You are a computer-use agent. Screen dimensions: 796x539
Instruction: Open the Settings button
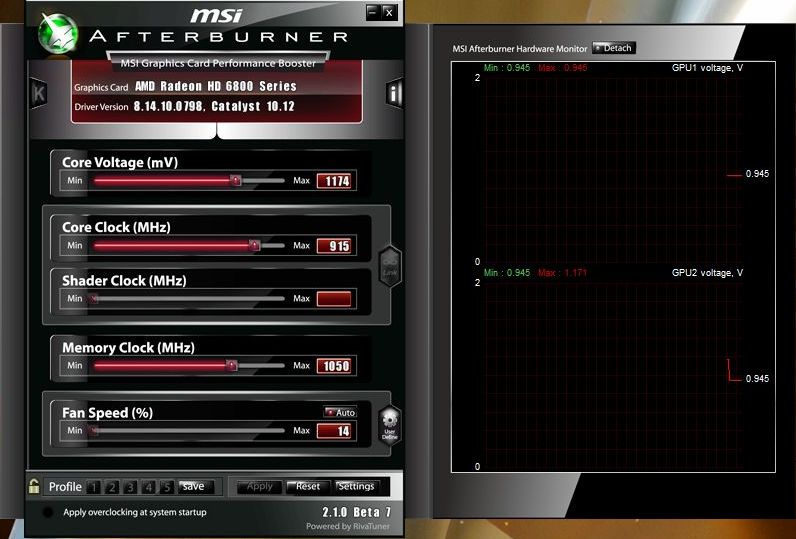tap(356, 486)
